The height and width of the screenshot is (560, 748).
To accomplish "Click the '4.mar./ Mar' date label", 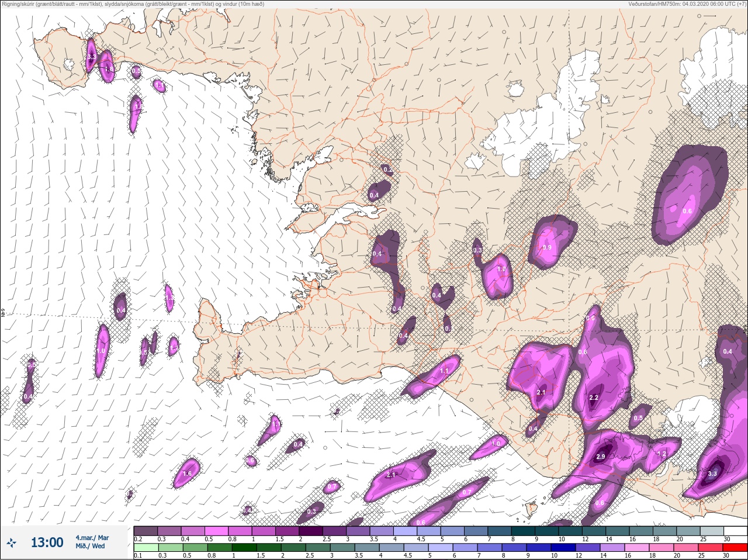I will point(92,538).
